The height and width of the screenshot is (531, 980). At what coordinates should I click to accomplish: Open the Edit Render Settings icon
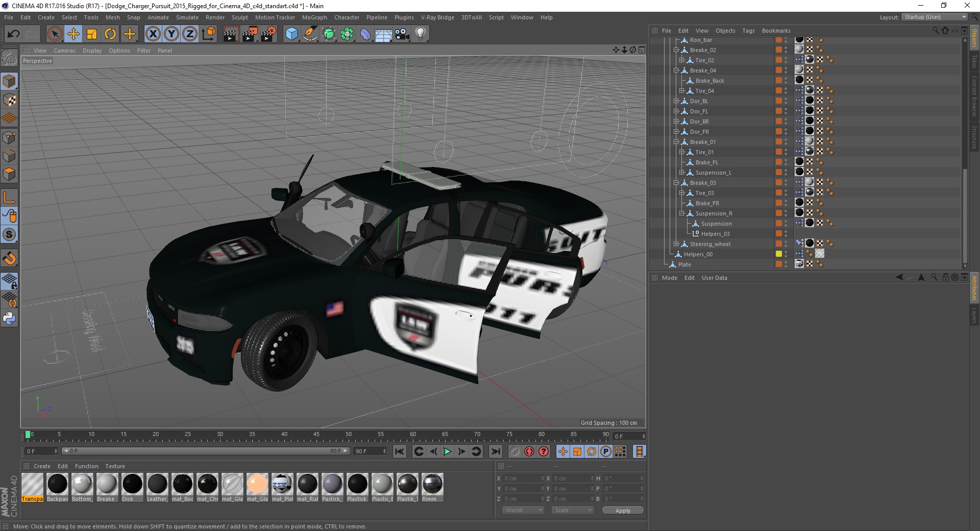(x=268, y=34)
